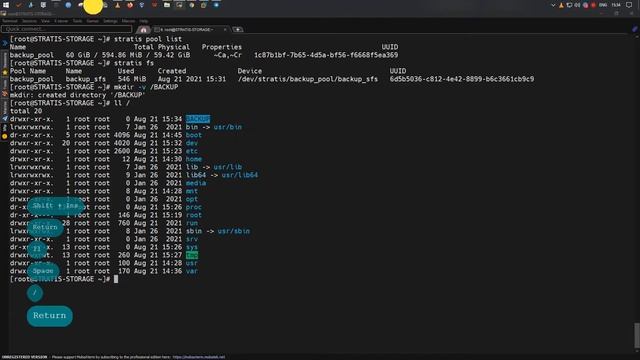The height and width of the screenshot is (360, 640).
Task: Click the 'home' directory entry
Action: click(193, 159)
